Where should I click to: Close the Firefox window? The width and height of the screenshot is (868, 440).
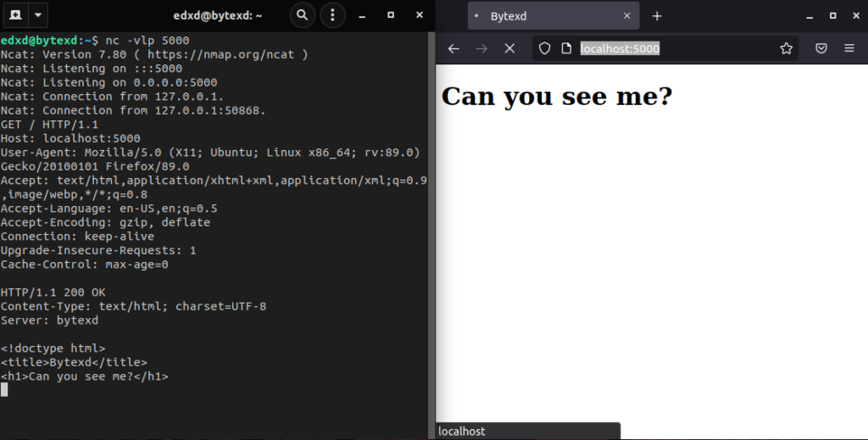pyautogui.click(x=856, y=15)
